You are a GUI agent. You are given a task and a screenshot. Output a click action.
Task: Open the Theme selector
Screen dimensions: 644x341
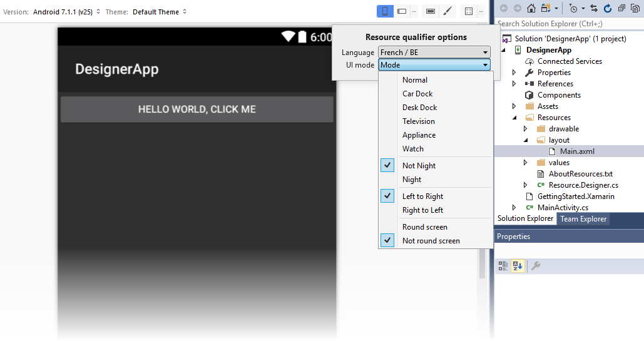160,12
